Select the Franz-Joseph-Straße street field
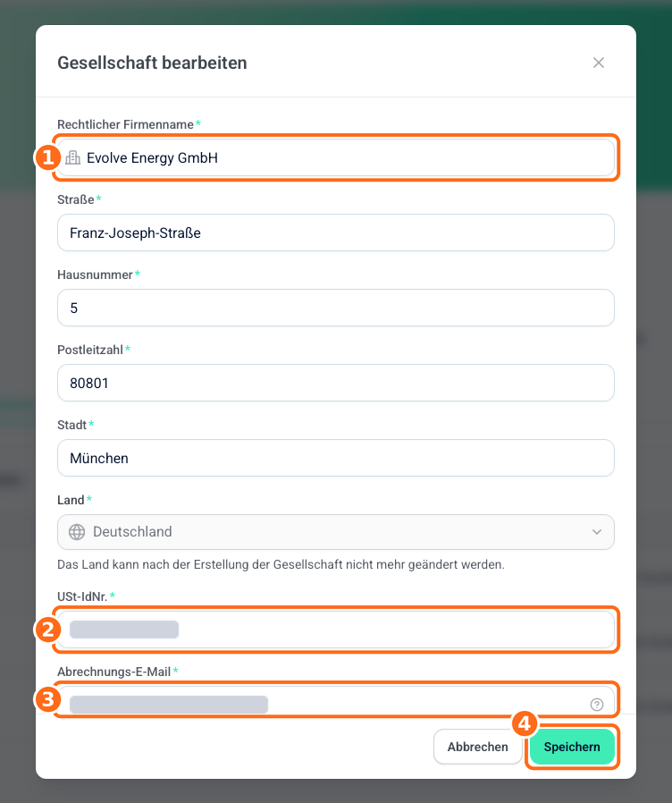The image size is (672, 803). pos(336,232)
